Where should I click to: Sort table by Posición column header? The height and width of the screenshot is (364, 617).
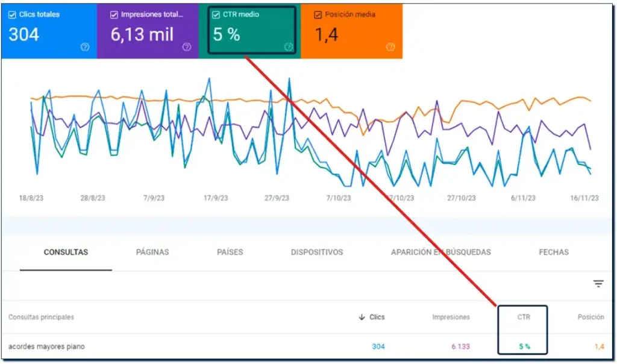(x=590, y=317)
